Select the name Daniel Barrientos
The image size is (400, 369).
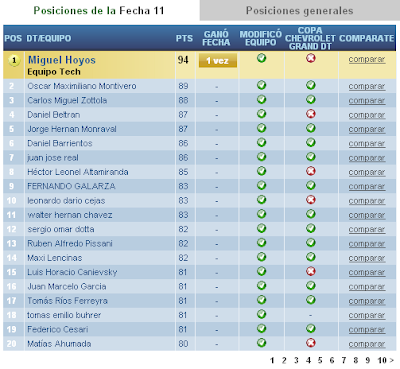click(x=60, y=143)
